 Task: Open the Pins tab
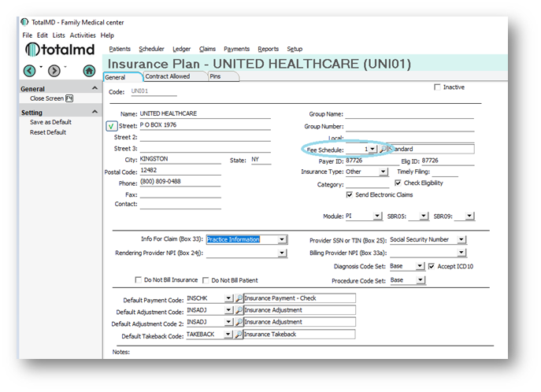[216, 77]
